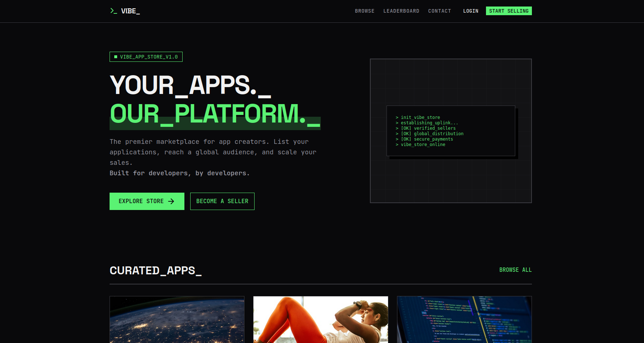Image resolution: width=644 pixels, height=343 pixels.
Task: Click the terminal window showing init_vibe_store
Action: (x=451, y=130)
